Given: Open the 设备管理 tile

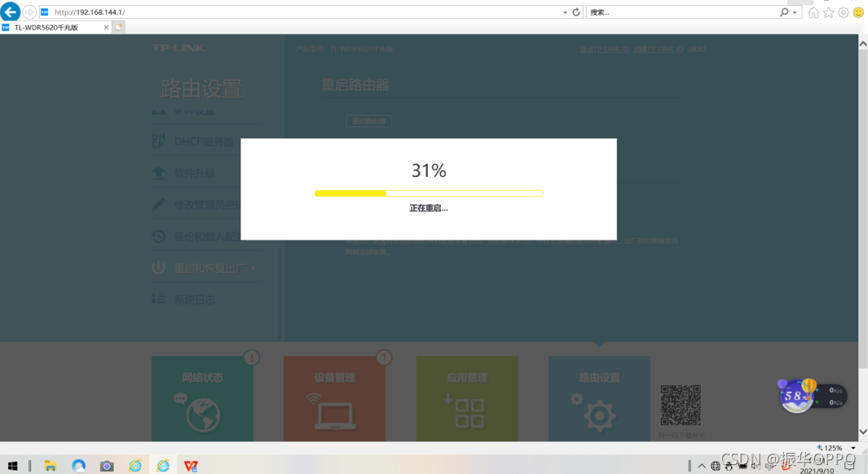Looking at the screenshot, I should coord(335,399).
